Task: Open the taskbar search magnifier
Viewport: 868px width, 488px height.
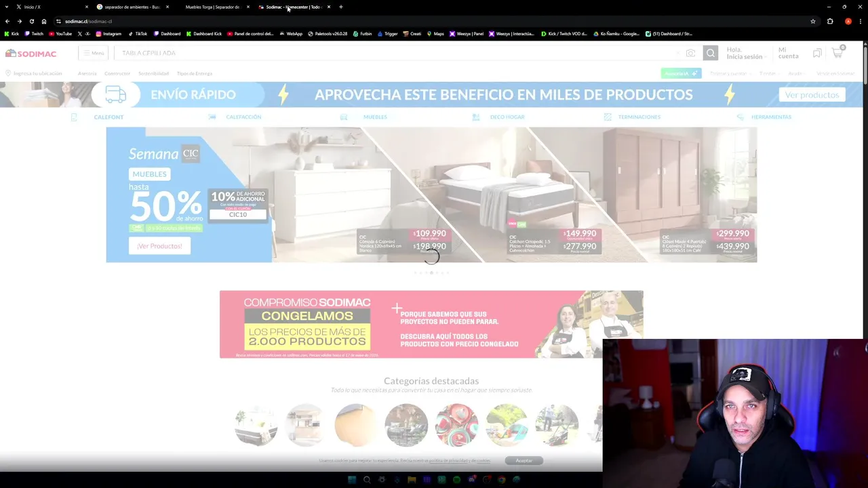Action: [367, 480]
